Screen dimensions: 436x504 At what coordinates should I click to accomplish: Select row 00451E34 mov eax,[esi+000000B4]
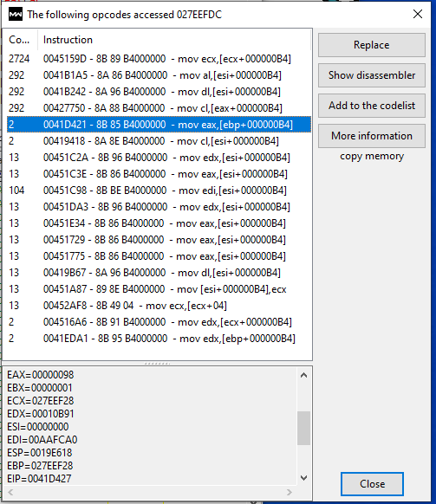pos(159,223)
